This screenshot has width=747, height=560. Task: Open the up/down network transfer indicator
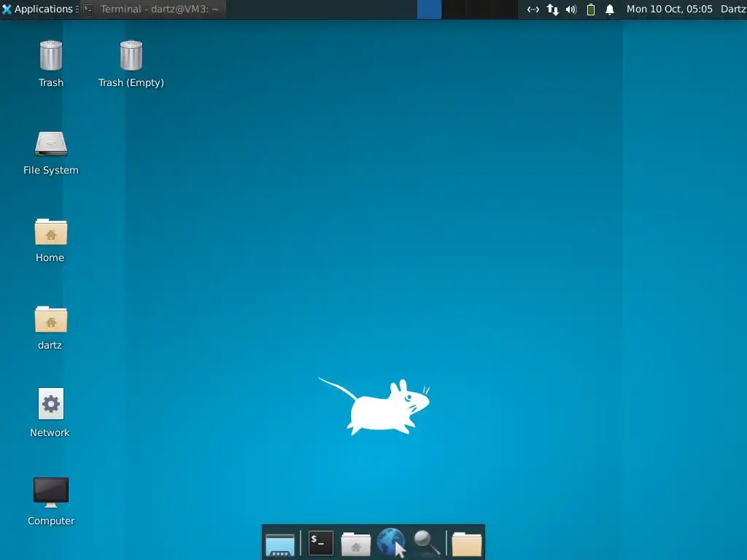click(553, 9)
